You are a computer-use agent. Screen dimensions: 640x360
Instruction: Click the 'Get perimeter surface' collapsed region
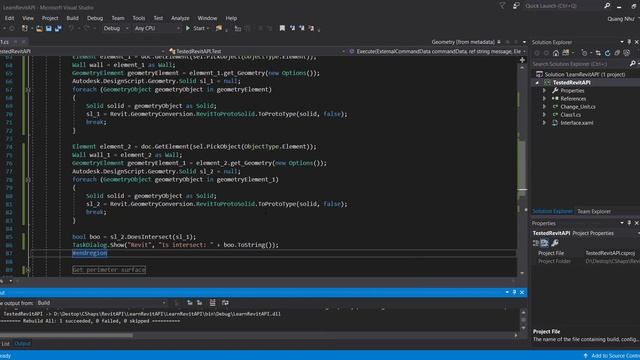[109, 270]
